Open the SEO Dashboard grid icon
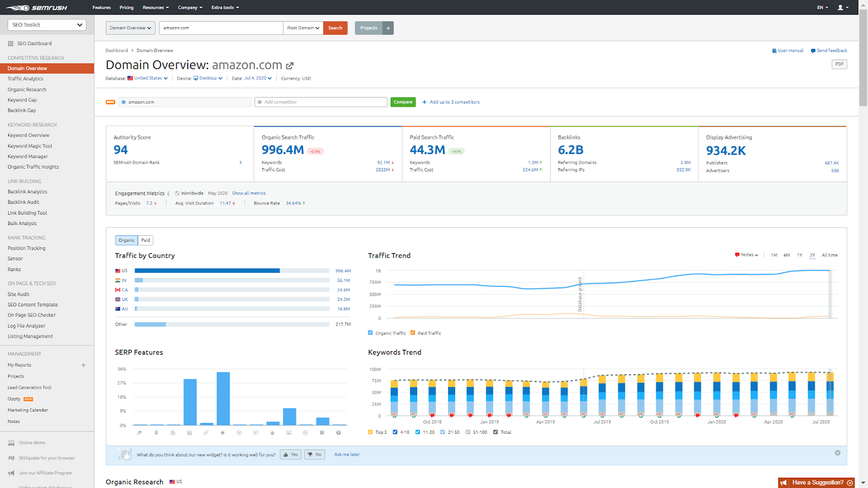This screenshot has width=868, height=488. click(x=11, y=43)
